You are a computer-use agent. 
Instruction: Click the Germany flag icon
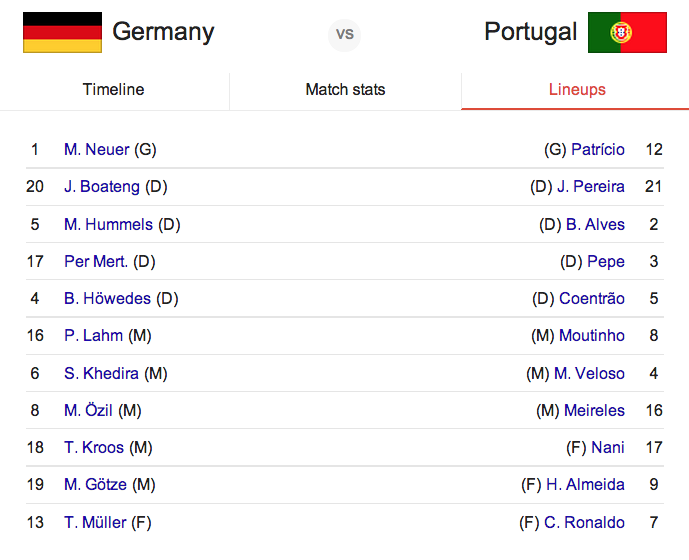click(x=62, y=32)
